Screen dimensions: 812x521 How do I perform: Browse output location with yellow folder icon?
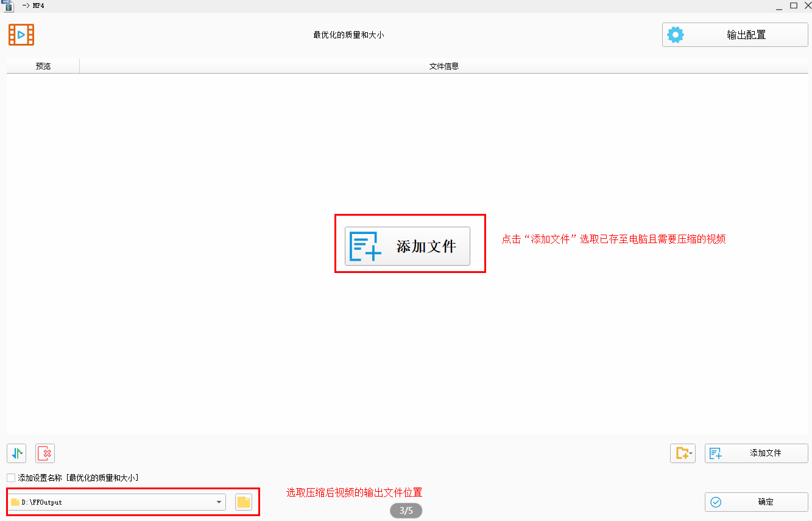244,502
